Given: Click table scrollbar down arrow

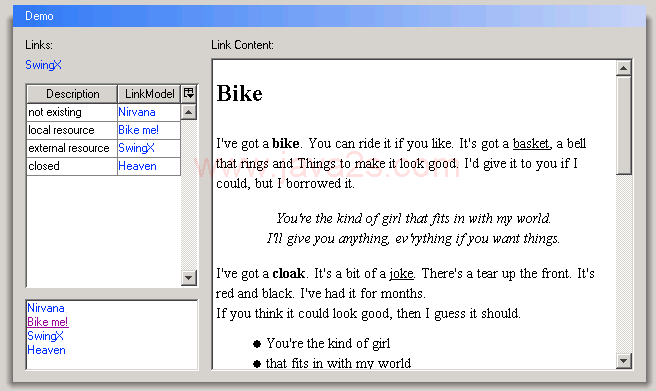Looking at the screenshot, I should [x=189, y=277].
